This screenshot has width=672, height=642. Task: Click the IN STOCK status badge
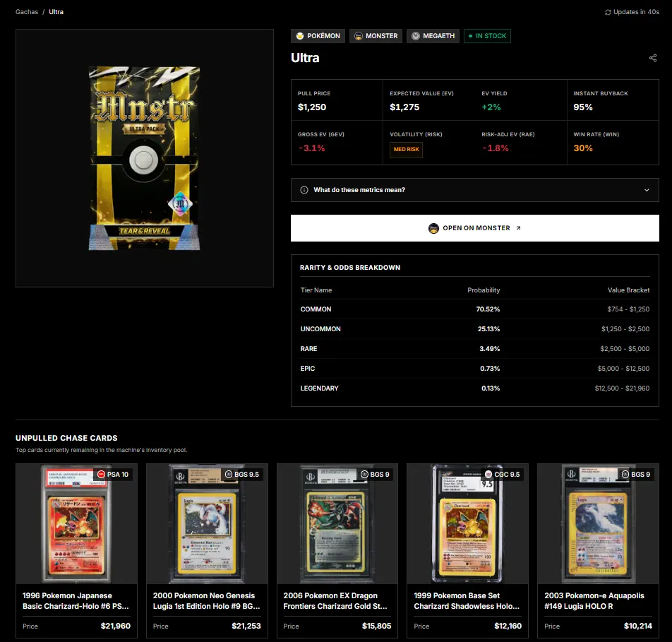tap(487, 36)
